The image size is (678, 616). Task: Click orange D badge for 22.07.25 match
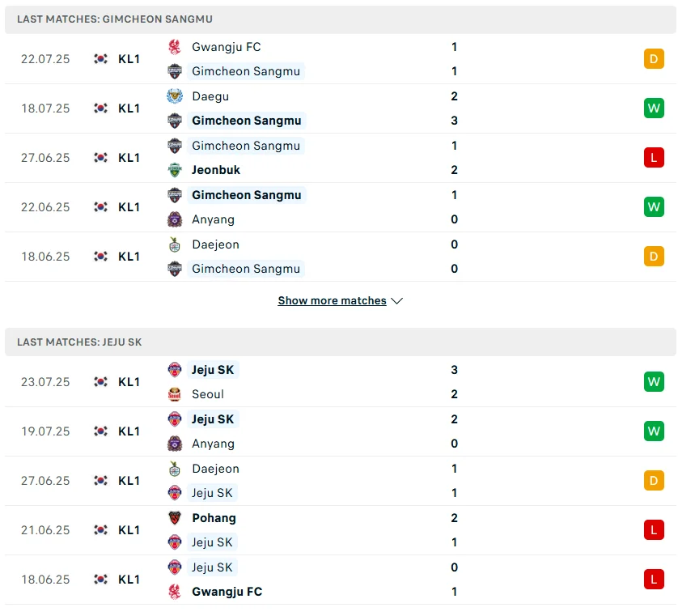654,59
